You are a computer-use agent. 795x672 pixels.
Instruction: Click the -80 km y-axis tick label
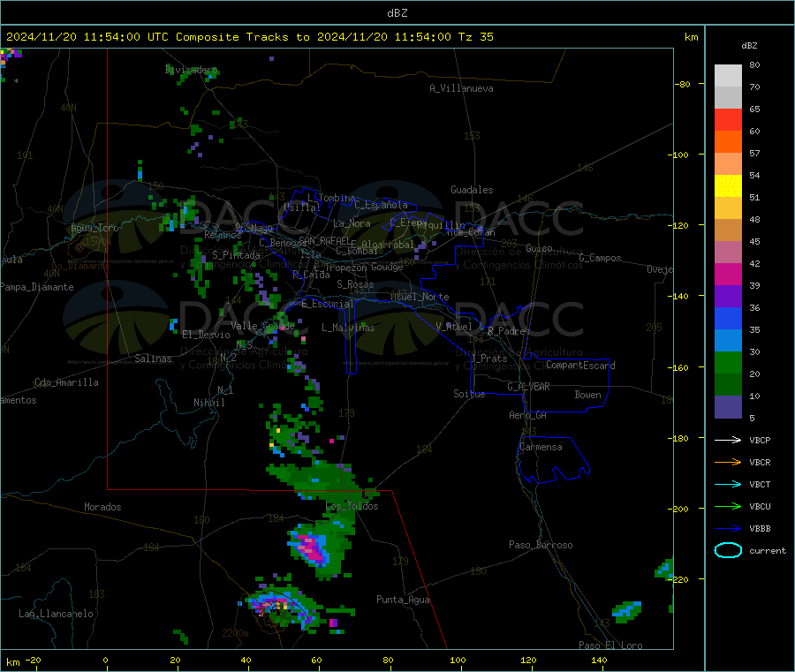[x=683, y=84]
